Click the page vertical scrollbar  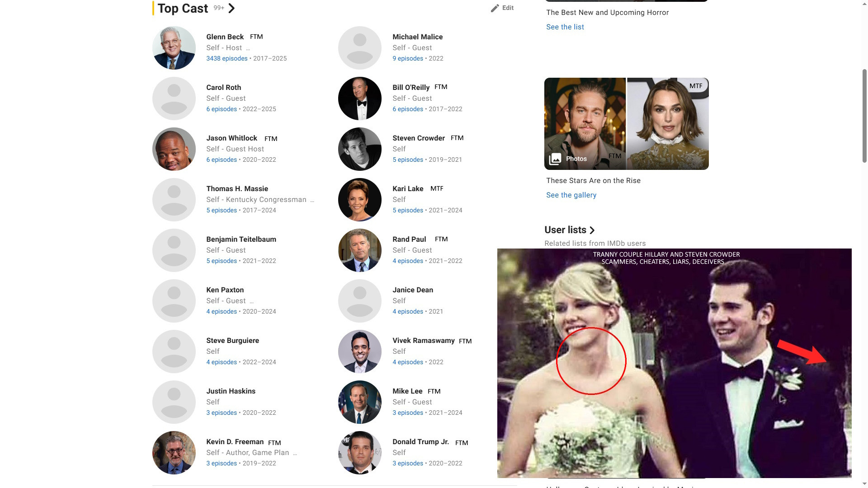coord(864,116)
